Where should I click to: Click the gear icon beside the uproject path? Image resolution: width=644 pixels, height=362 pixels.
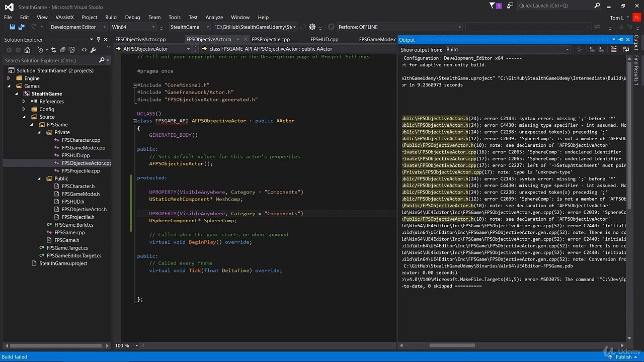[312, 27]
